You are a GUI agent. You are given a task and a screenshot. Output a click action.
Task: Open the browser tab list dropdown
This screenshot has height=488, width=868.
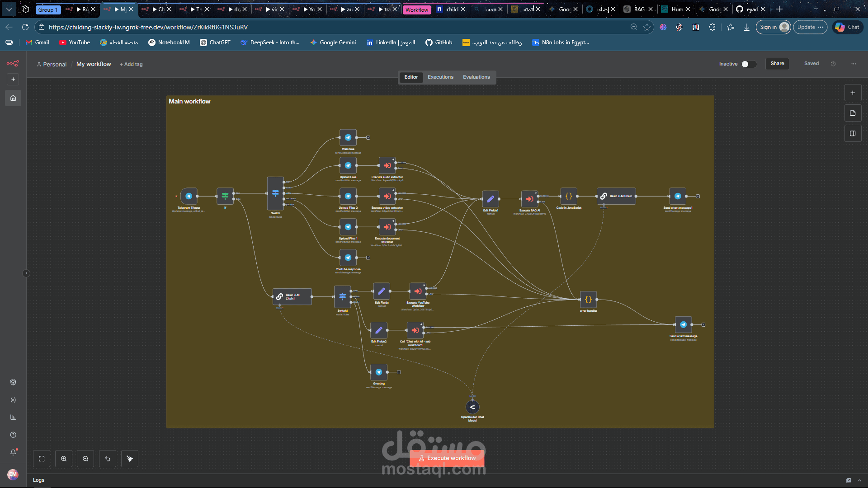9,9
